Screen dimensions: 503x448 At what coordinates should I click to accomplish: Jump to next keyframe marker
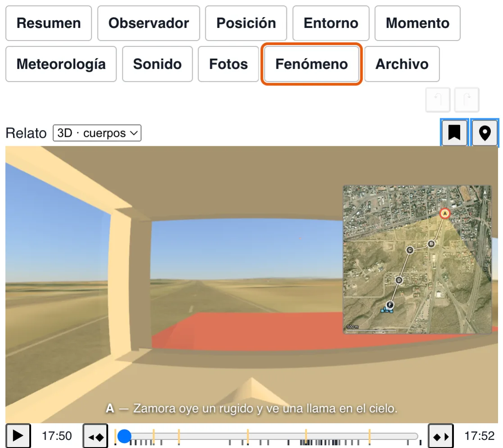coord(441,436)
